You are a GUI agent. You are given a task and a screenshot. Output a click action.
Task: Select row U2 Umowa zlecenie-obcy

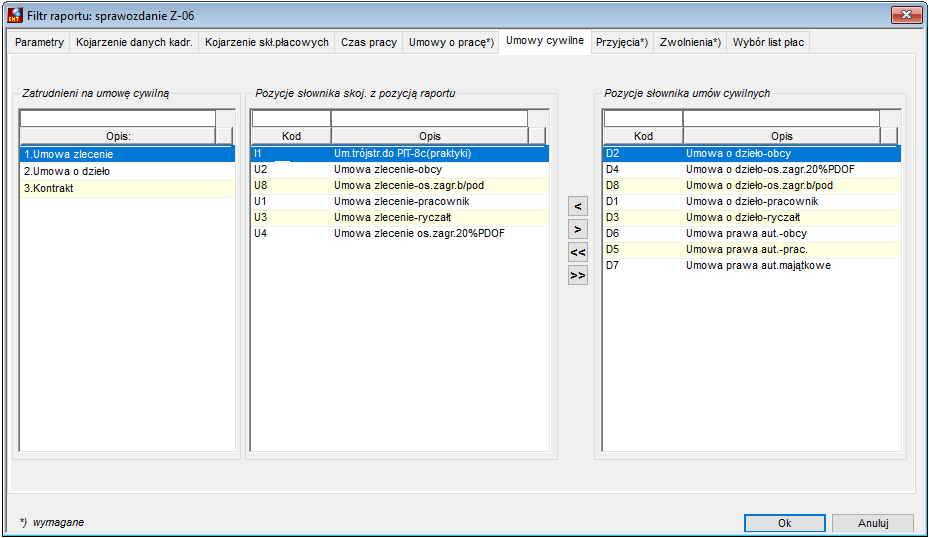click(x=400, y=169)
